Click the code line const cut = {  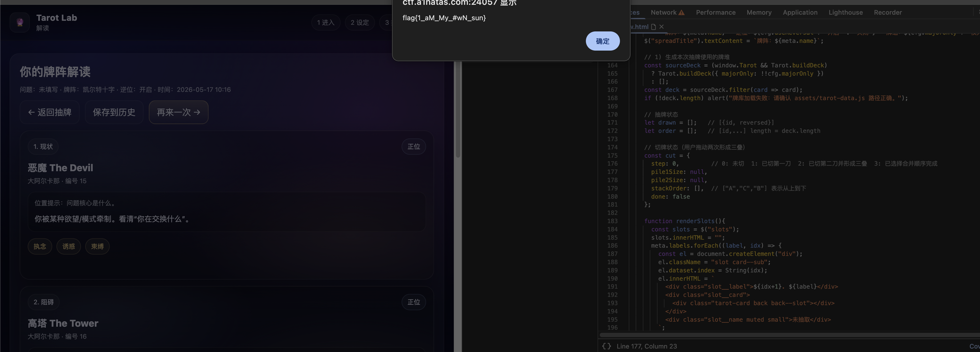[667, 156]
